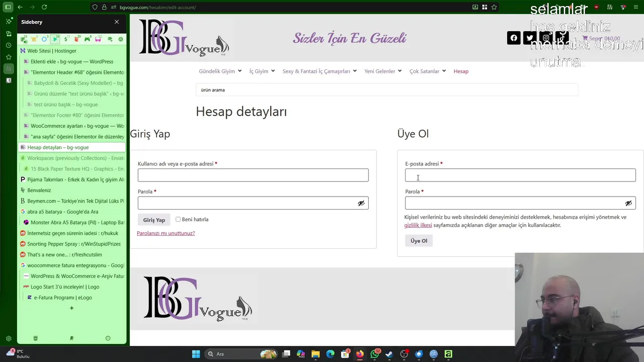The height and width of the screenshot is (362, 644).
Task: Click trash icon at Sidebery bottom
Action: click(35, 338)
